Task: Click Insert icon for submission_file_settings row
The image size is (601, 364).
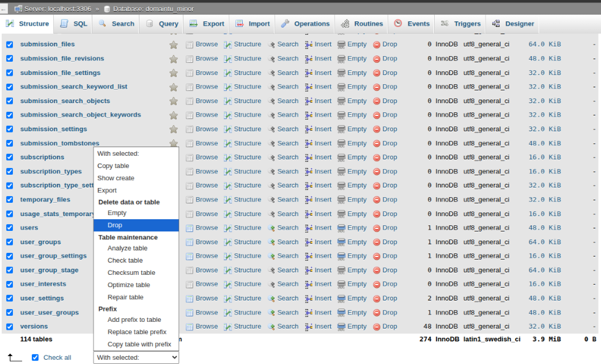Action: 309,73
